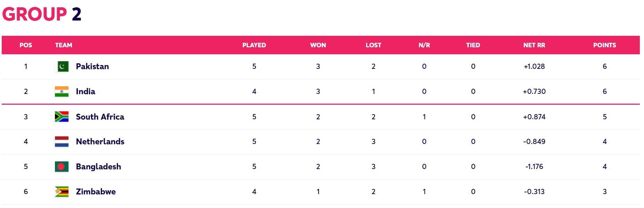Click South Africa's points value 5
Screen dimensions: 644x208
604,117
